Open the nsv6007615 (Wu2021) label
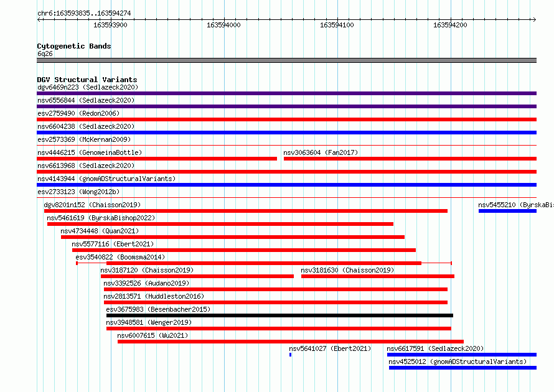Screen dimensions: 554x392 153,335
